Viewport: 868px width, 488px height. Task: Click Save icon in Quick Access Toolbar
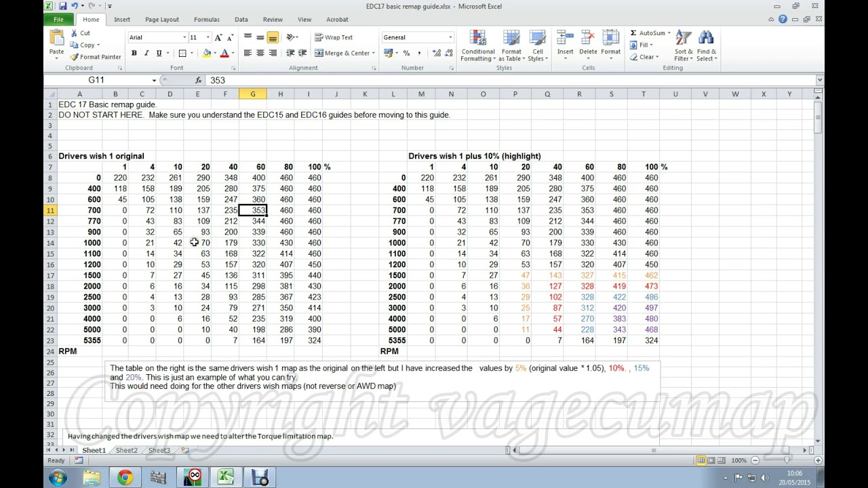pyautogui.click(x=62, y=6)
